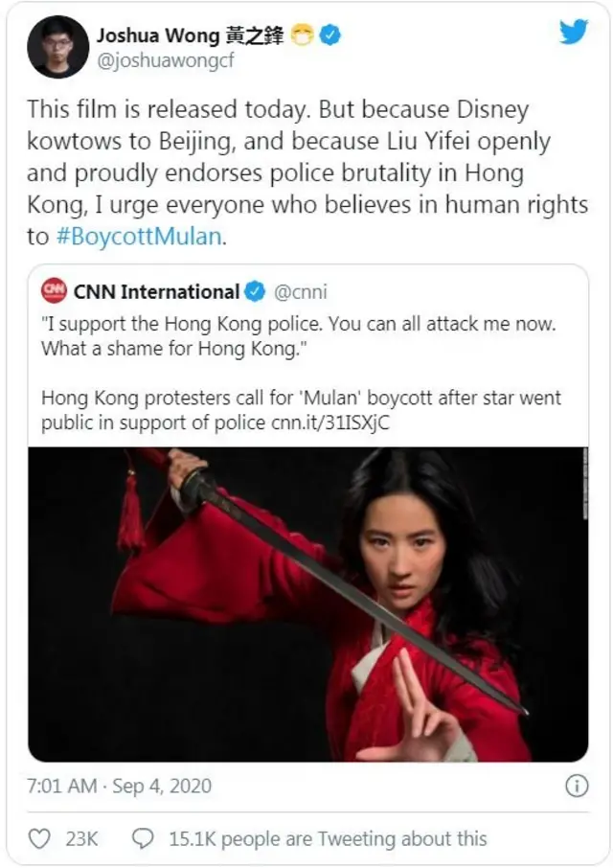Image resolution: width=613 pixels, height=868 pixels.
Task: Open the tweet info circle icon
Action: point(577,786)
